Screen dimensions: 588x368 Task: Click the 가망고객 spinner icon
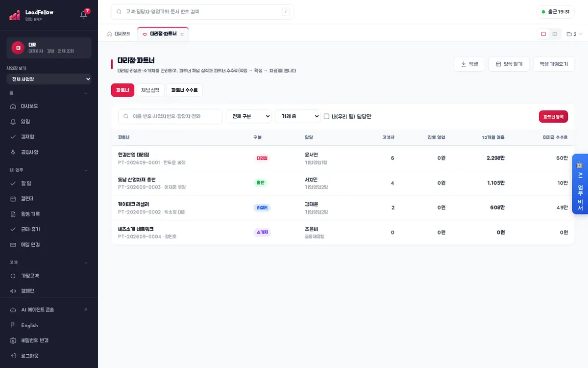tap(13, 276)
